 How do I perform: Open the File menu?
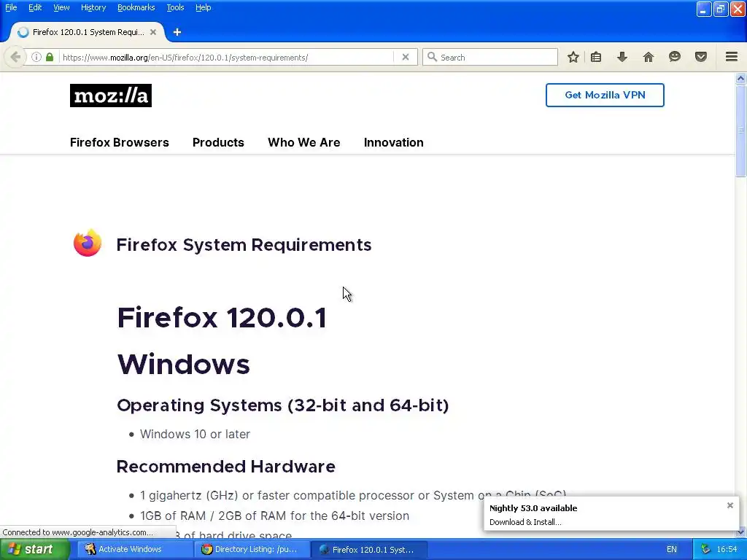pyautogui.click(x=11, y=7)
